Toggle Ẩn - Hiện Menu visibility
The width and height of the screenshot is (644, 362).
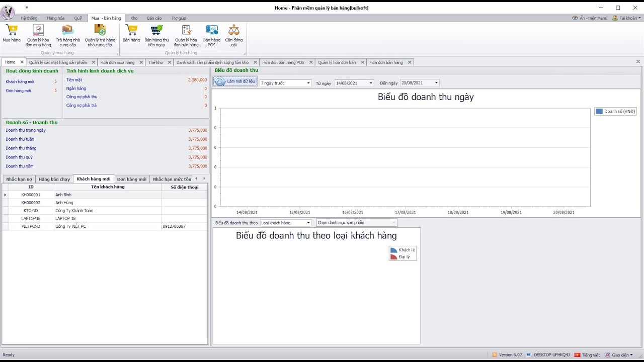coord(590,18)
